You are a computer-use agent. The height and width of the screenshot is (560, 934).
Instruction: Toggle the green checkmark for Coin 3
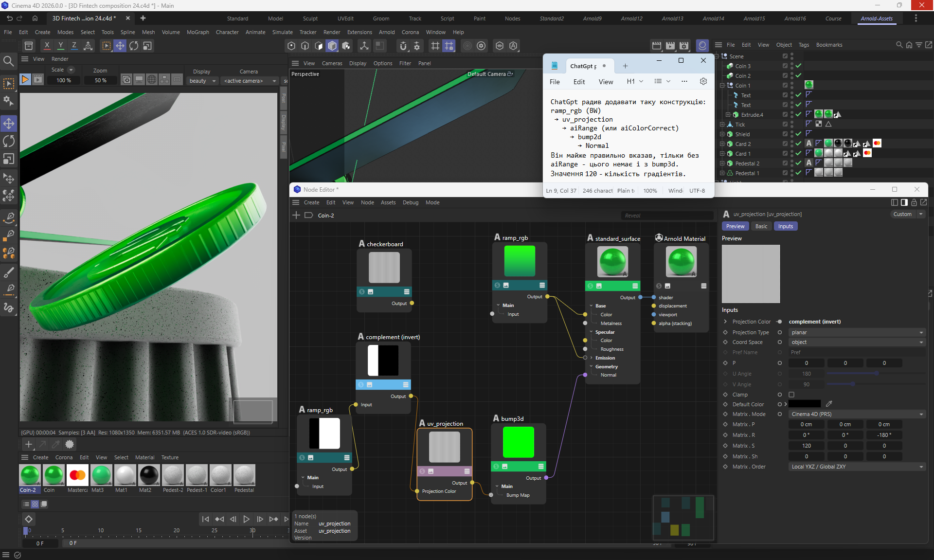point(798,66)
